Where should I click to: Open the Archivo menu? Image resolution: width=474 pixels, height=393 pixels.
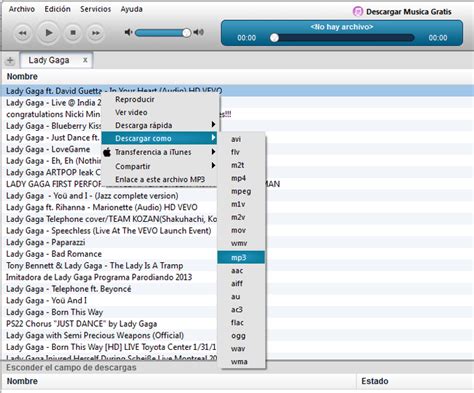pyautogui.click(x=22, y=9)
